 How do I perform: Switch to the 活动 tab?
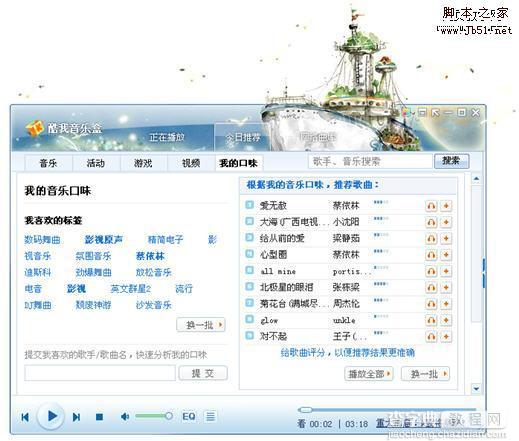click(96, 163)
